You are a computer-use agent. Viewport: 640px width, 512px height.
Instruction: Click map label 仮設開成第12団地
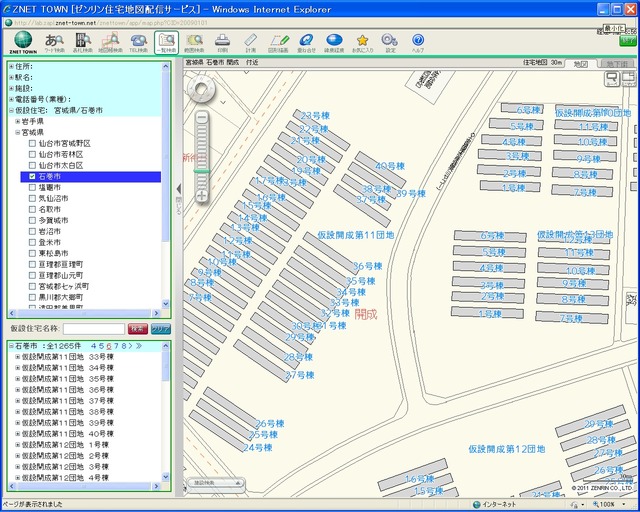coord(507,449)
